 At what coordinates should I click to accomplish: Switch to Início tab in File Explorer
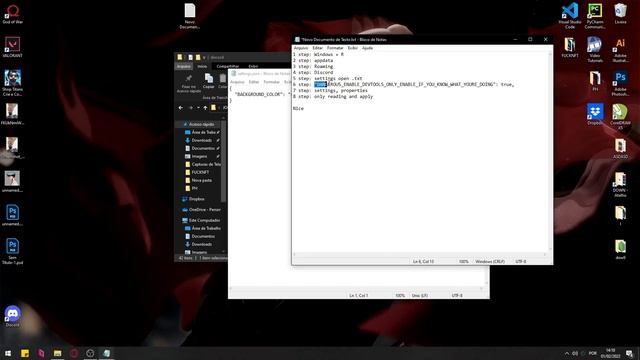(202, 66)
